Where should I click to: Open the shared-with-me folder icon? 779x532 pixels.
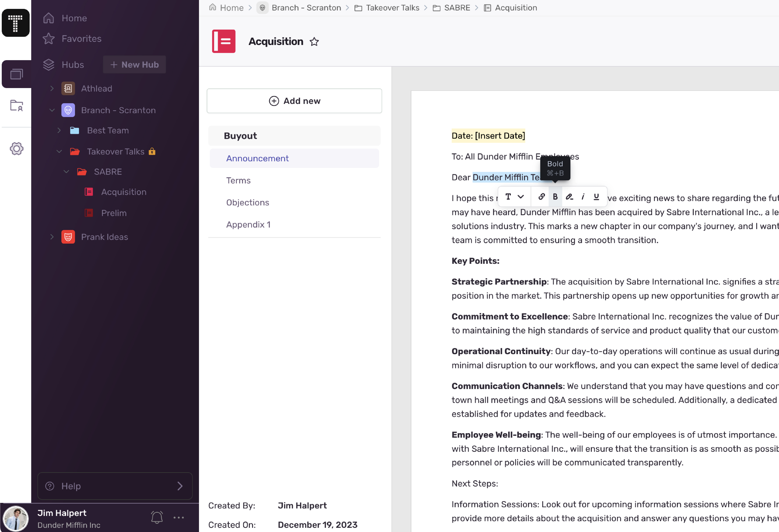click(x=16, y=106)
